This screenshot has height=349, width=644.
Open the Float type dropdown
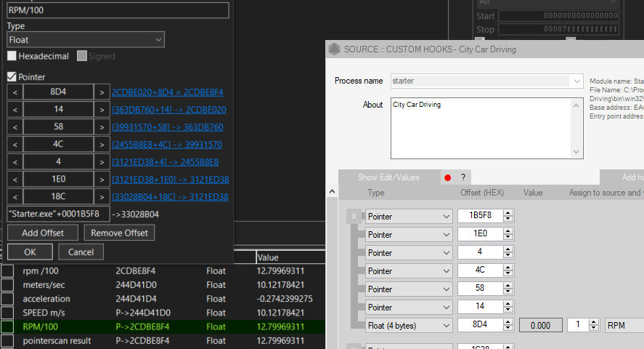(x=86, y=40)
